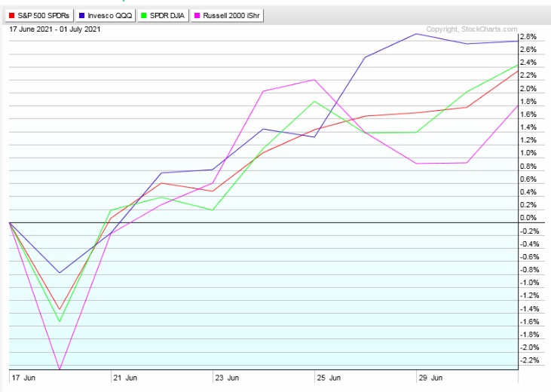Click the Copyright, StockCharts.com text

472,29
